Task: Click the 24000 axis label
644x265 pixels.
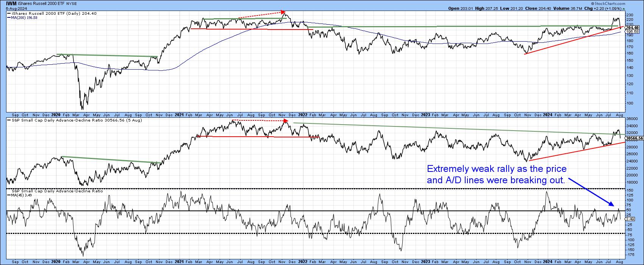Action: click(x=632, y=161)
